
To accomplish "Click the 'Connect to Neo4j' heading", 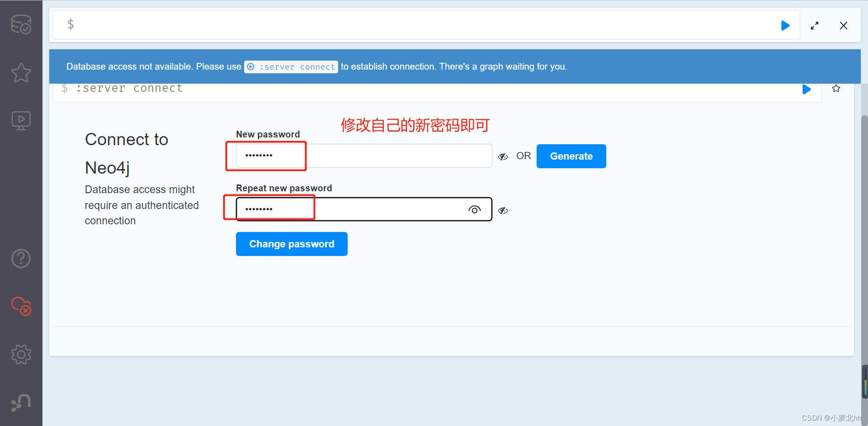I will click(127, 153).
